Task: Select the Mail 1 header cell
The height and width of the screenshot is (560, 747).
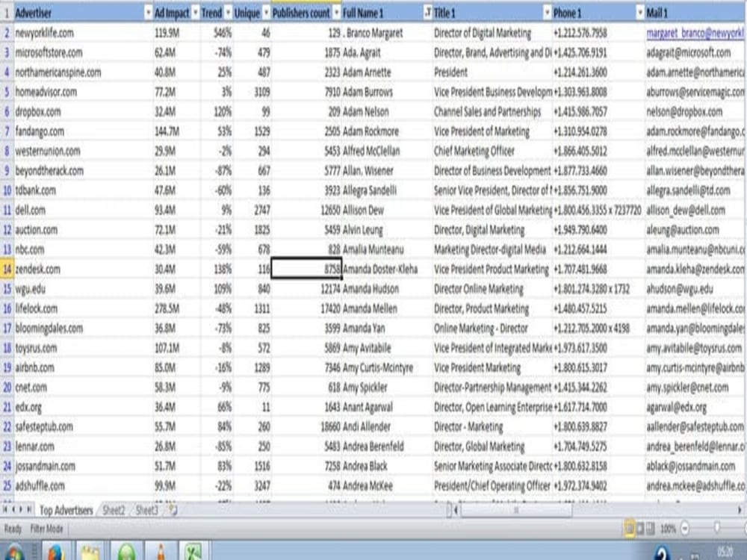Action: [695, 13]
